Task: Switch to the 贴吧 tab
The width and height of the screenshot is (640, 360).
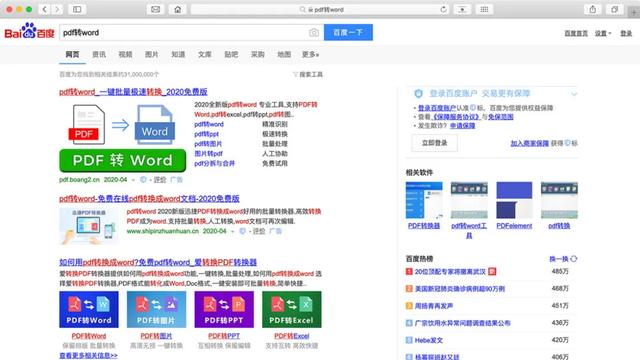Action: click(231, 54)
